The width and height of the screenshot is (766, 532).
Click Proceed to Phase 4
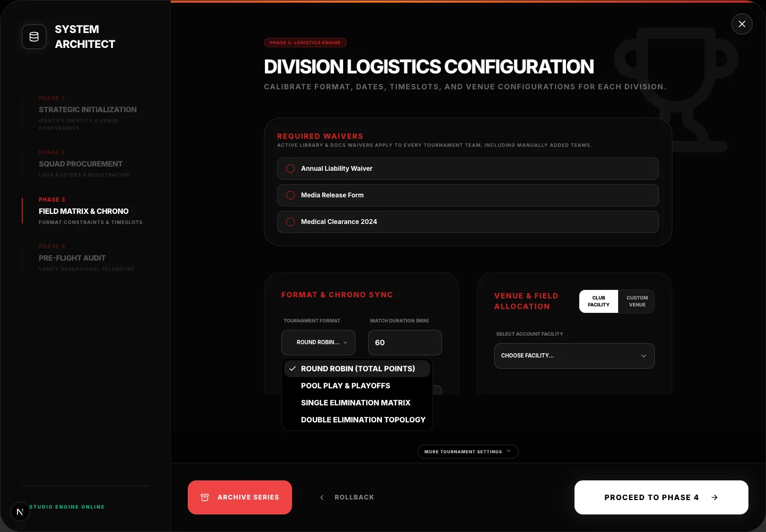tap(661, 497)
